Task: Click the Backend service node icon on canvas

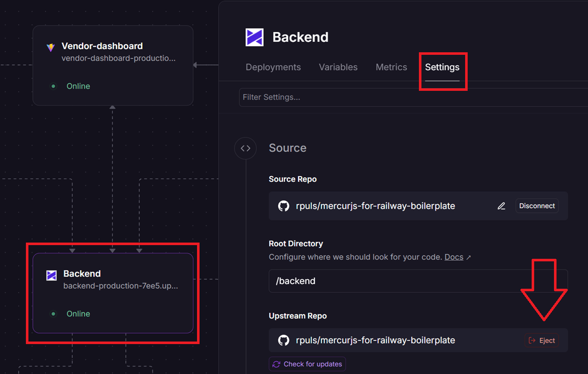Action: click(x=51, y=275)
